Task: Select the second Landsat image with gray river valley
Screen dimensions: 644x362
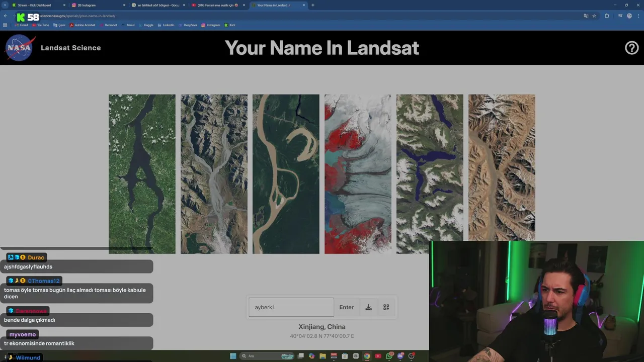Action: pyautogui.click(x=214, y=174)
